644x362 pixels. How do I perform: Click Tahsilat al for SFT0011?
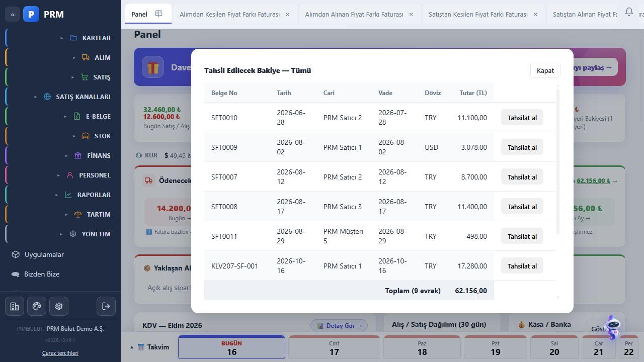pyautogui.click(x=522, y=236)
